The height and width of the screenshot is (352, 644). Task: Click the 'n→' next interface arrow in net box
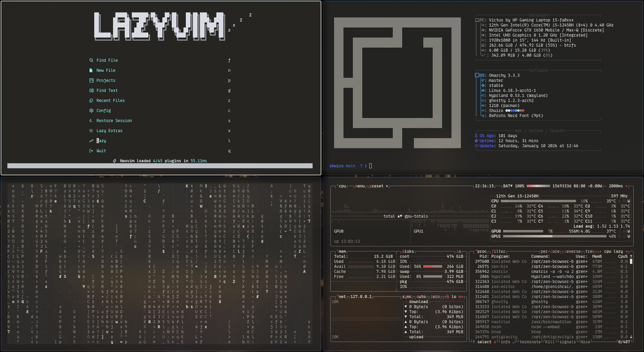pos(461,297)
